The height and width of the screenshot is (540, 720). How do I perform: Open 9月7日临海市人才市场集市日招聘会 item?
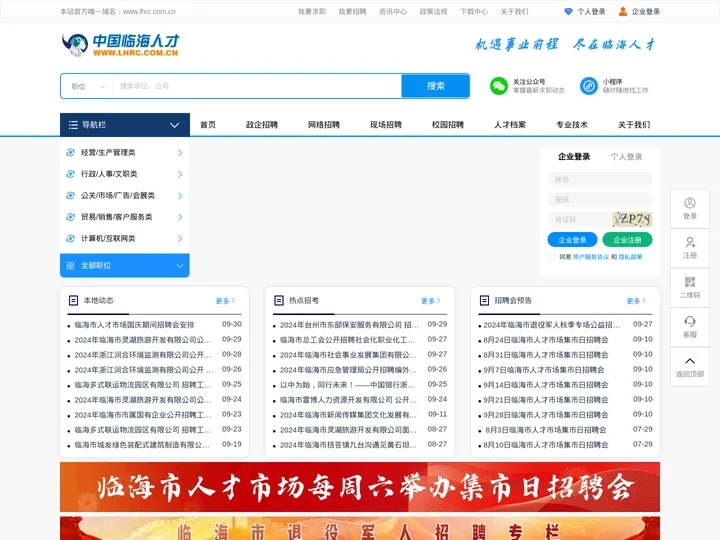coord(544,370)
